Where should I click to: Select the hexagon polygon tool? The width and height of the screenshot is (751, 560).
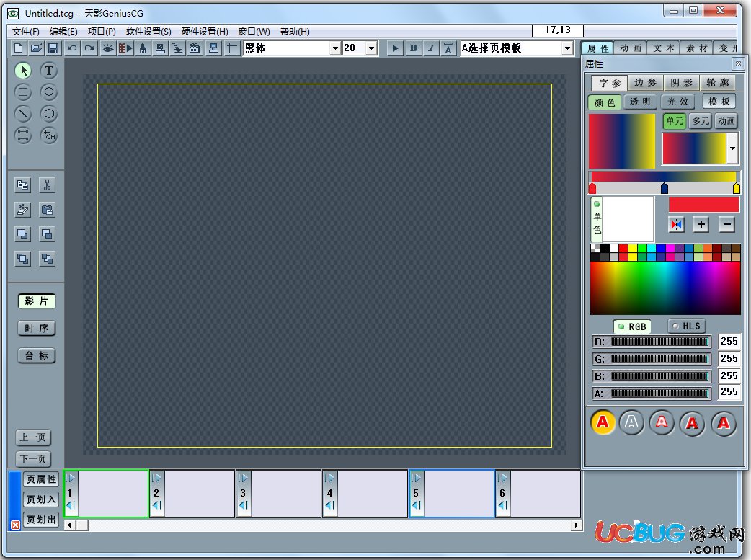49,114
